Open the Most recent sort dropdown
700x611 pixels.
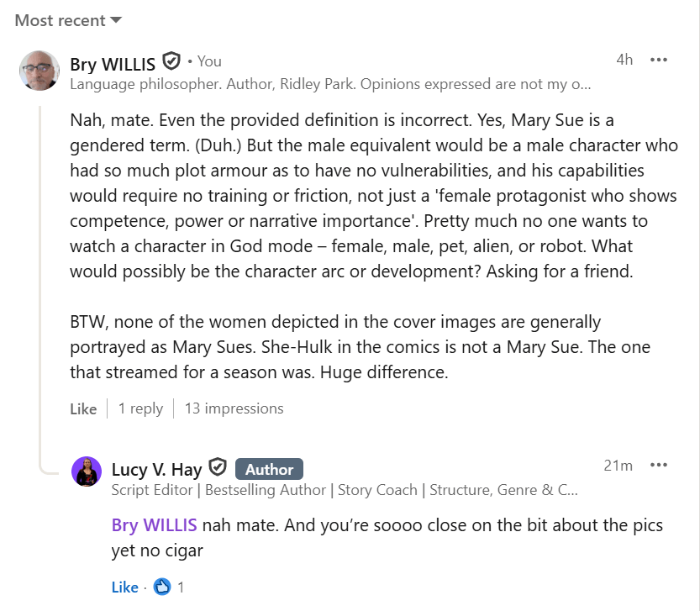68,20
